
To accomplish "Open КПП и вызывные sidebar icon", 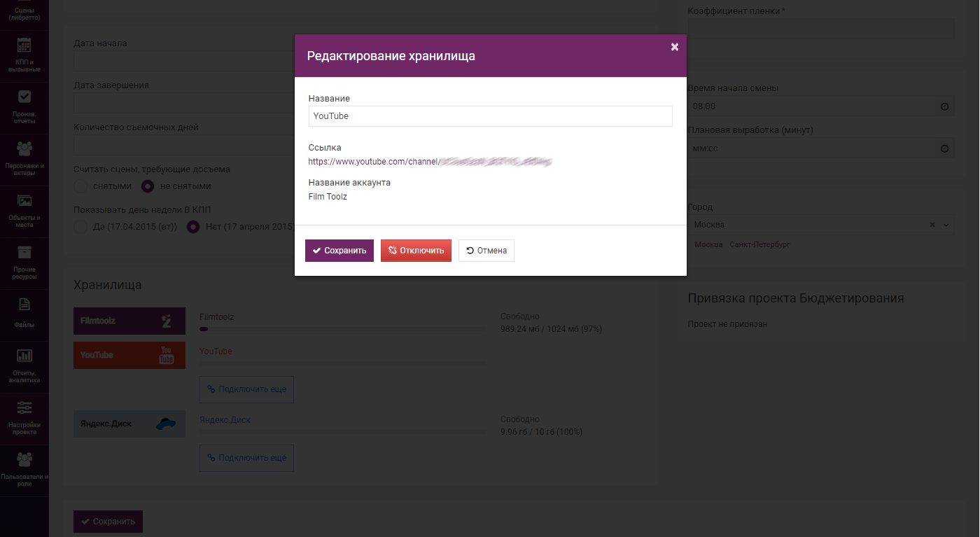I will 24,56.
